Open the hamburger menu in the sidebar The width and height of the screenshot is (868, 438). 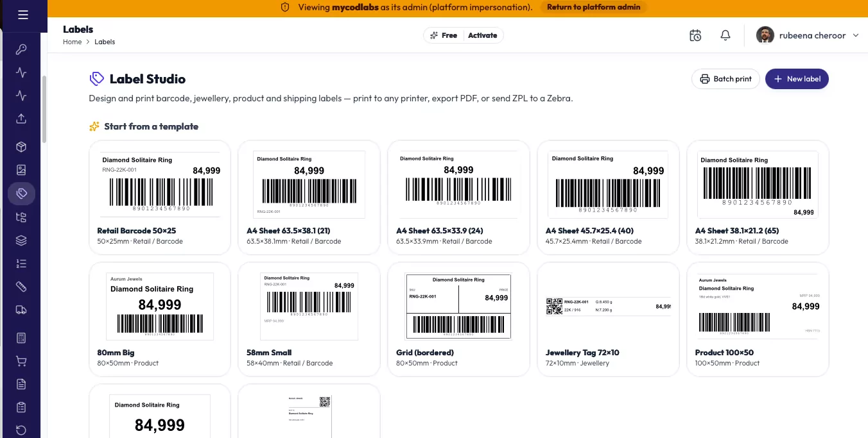click(x=23, y=15)
